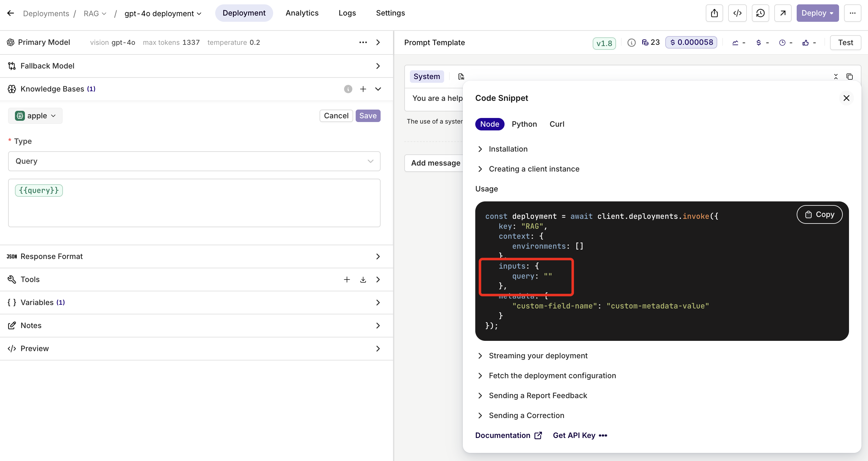Toggle the Node language radio button
The height and width of the screenshot is (461, 868).
(x=489, y=124)
